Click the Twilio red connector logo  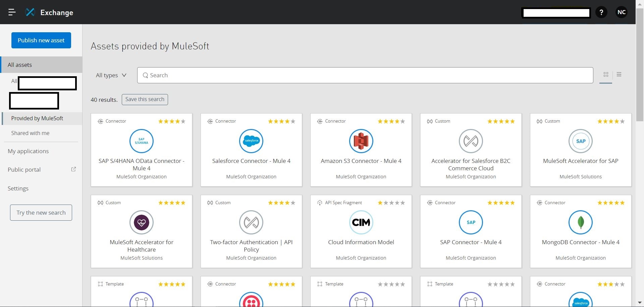click(251, 300)
